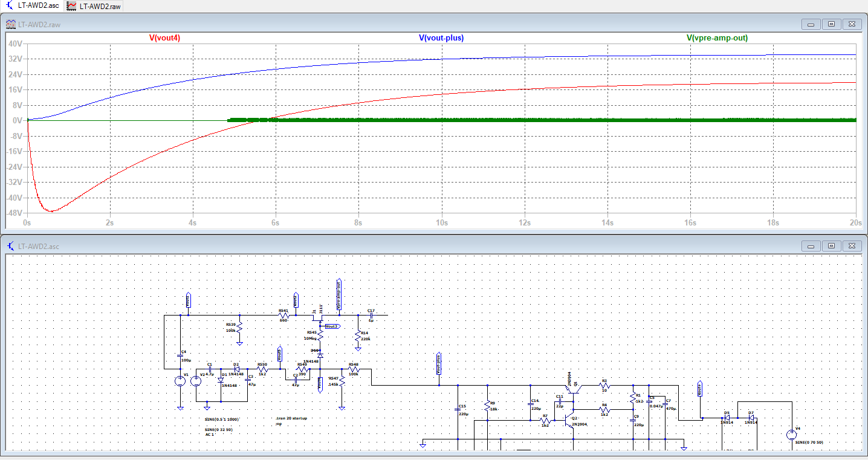Select diode D1 1N4148
The height and width of the screenshot is (460, 868).
click(221, 380)
